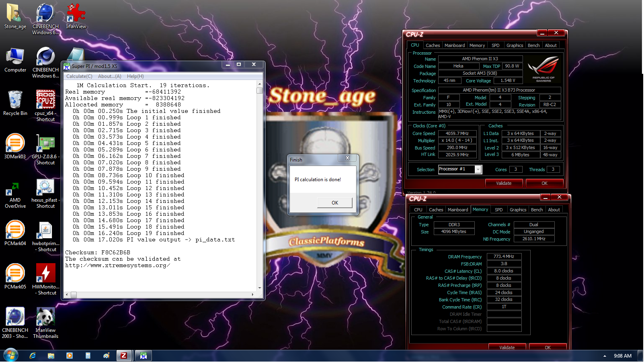
Task: Open SPD tab in lower CPU-Z window
Action: coord(499,210)
